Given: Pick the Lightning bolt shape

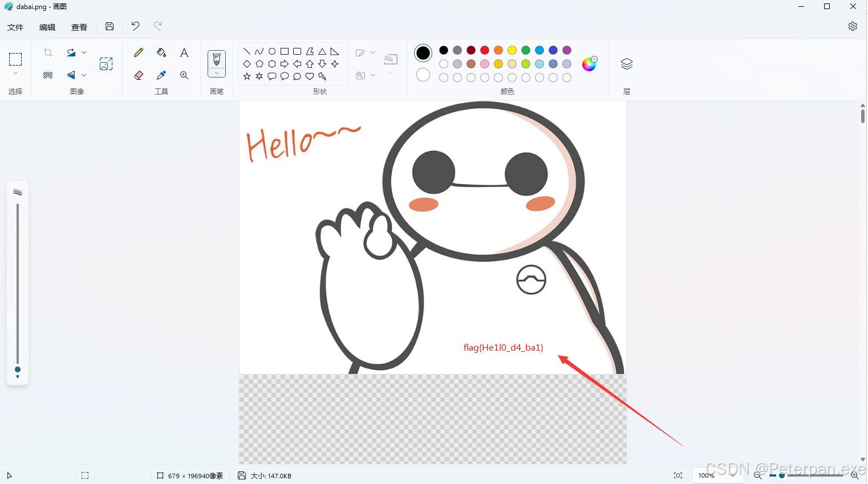Looking at the screenshot, I should pyautogui.click(x=322, y=76).
